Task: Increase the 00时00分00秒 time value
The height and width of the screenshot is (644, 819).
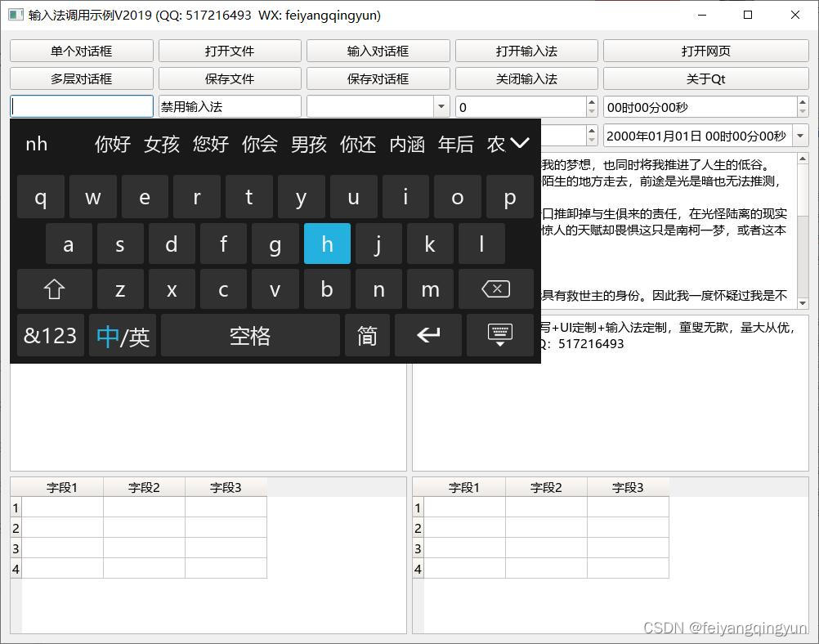Action: tap(803, 102)
